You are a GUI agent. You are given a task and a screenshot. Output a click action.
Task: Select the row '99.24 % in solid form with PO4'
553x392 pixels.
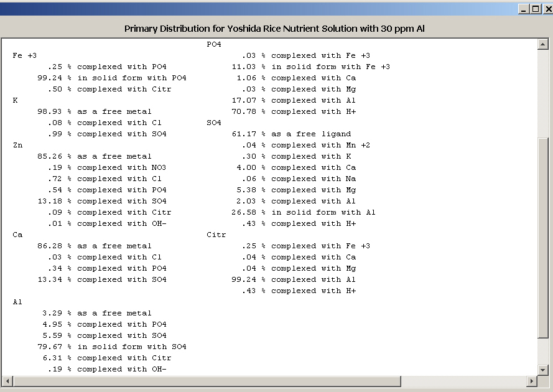point(112,78)
